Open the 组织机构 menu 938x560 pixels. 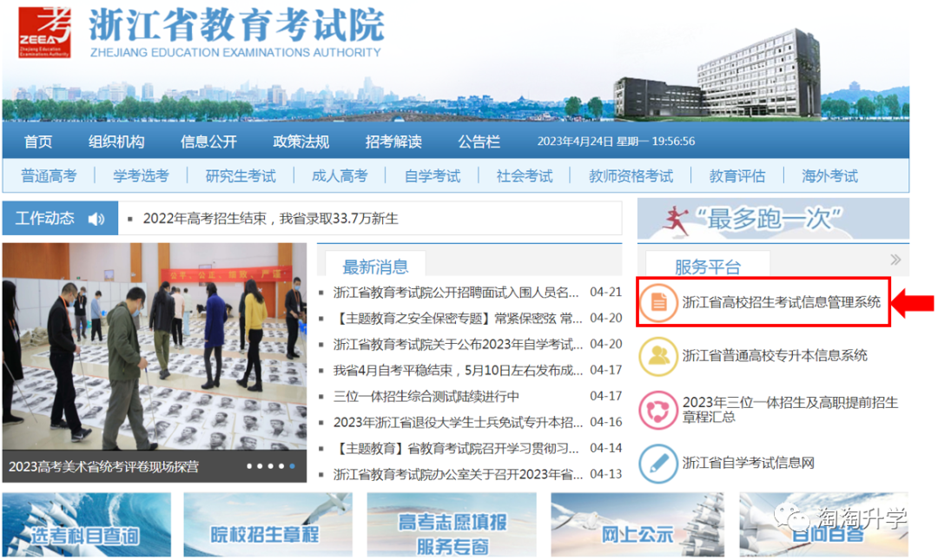click(x=116, y=142)
